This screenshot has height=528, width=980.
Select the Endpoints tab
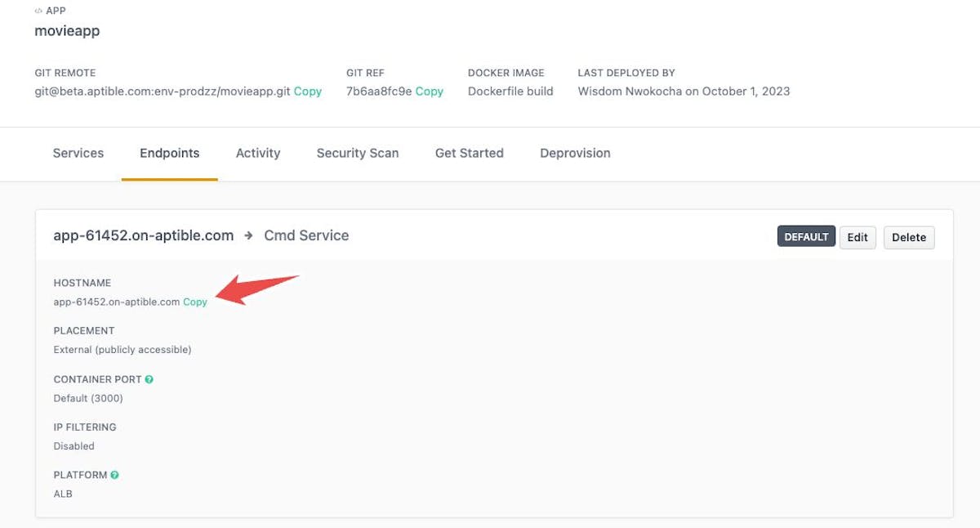pyautogui.click(x=169, y=153)
